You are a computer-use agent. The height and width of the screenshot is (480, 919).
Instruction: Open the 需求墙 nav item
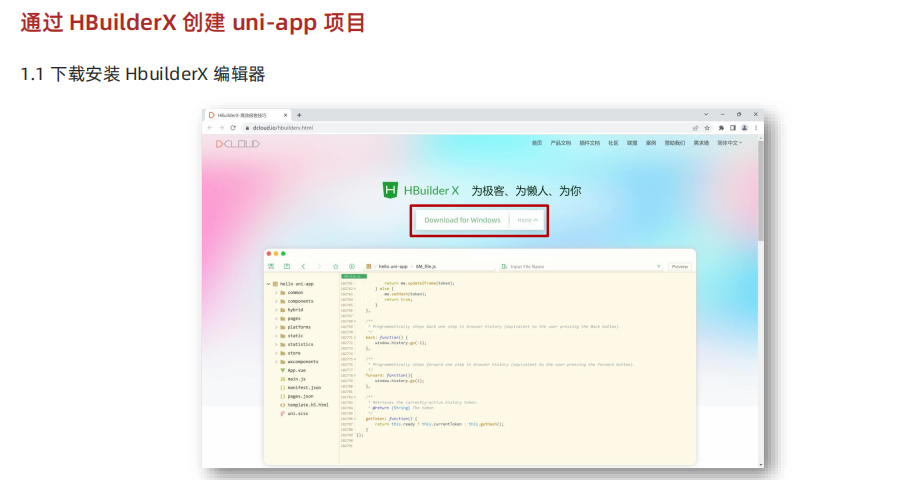click(x=701, y=143)
